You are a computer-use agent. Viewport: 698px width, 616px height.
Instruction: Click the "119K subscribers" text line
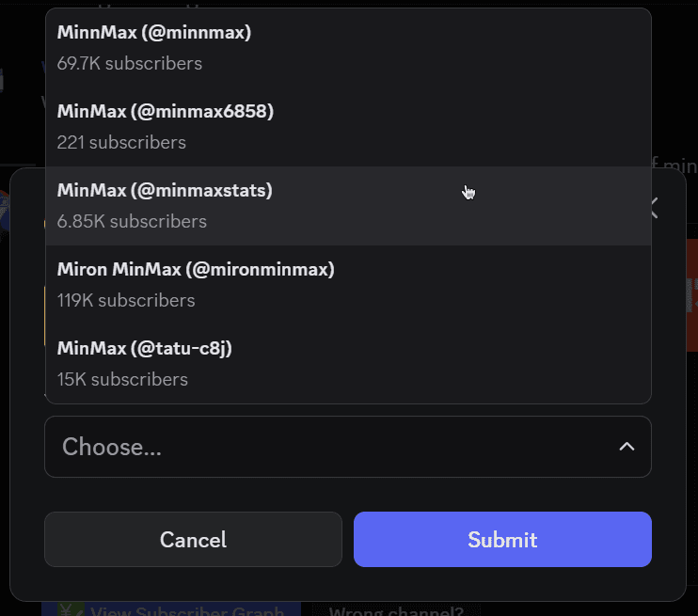tap(126, 301)
